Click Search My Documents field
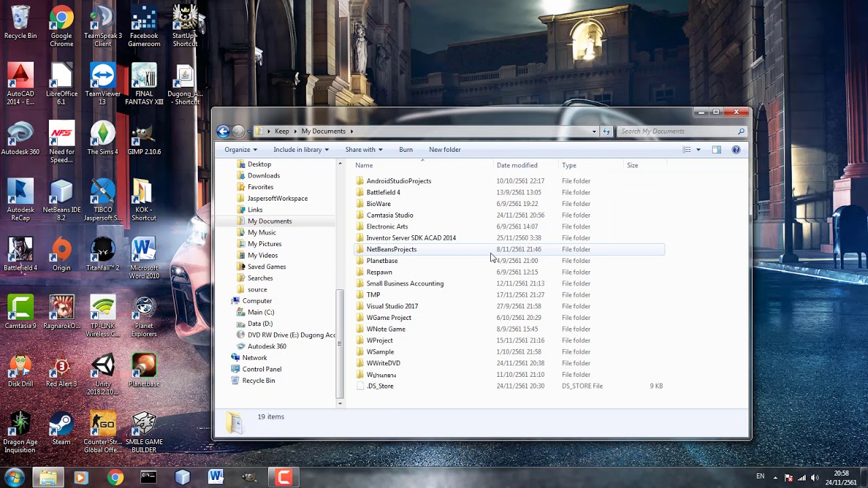868x488 pixels. click(x=682, y=131)
